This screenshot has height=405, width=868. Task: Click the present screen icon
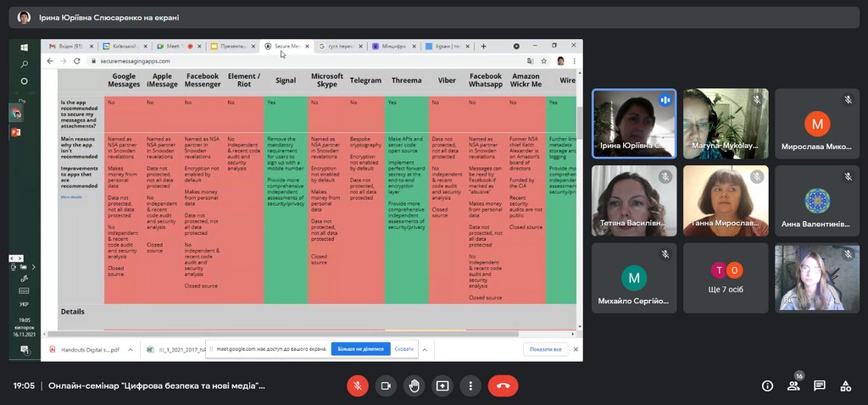click(442, 386)
